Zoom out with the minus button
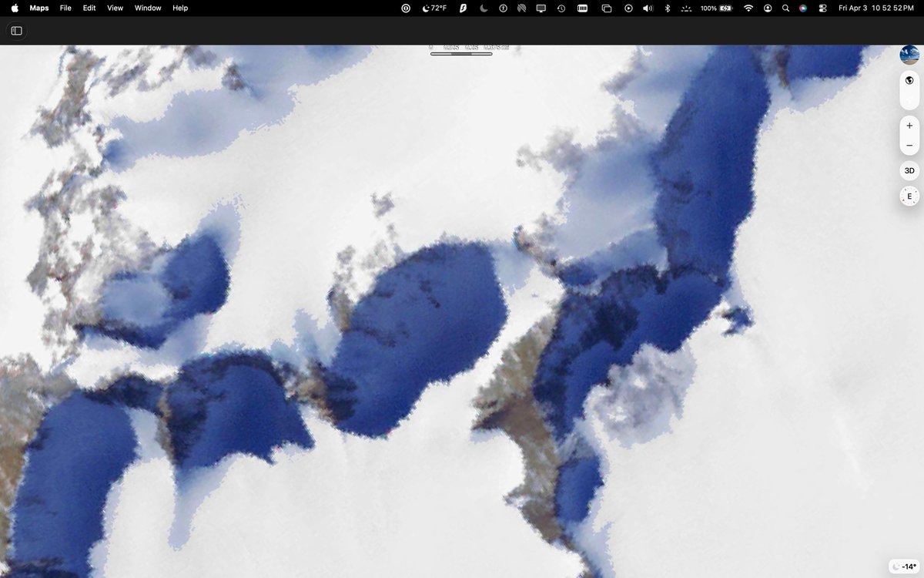924x578 pixels. (909, 145)
